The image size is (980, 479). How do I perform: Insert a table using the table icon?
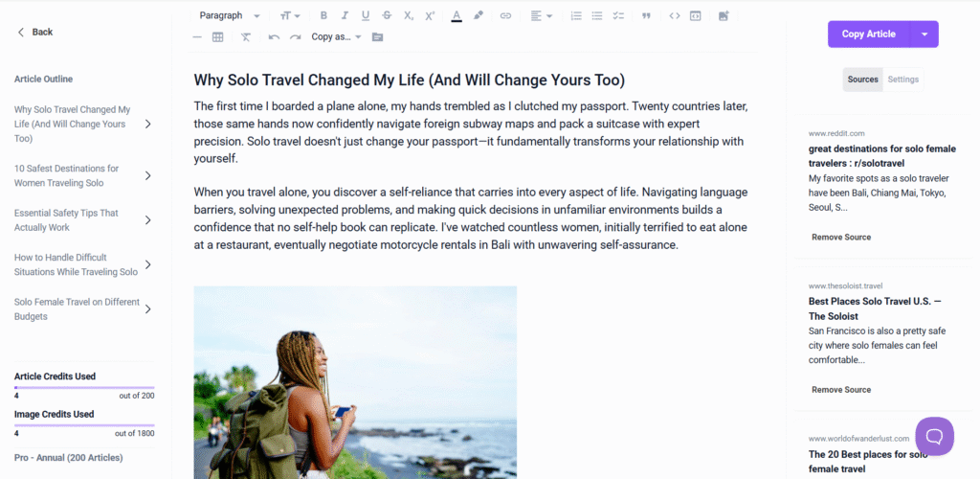(218, 37)
